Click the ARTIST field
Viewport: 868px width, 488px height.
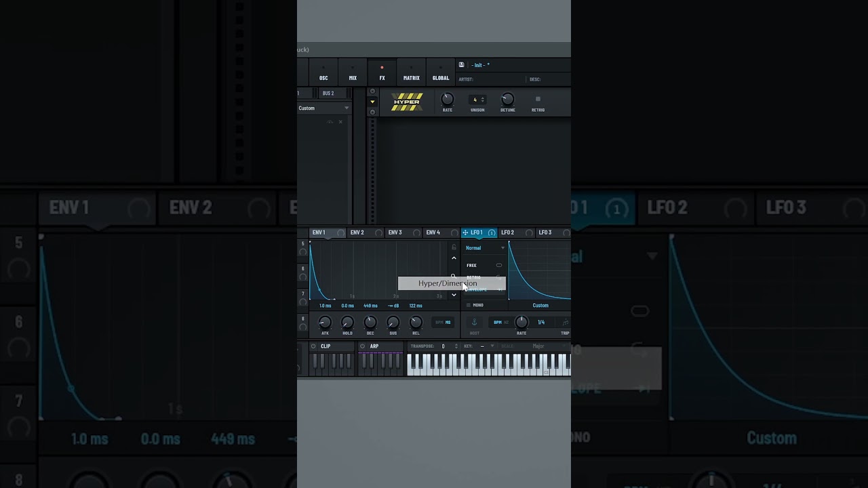pyautogui.click(x=492, y=79)
